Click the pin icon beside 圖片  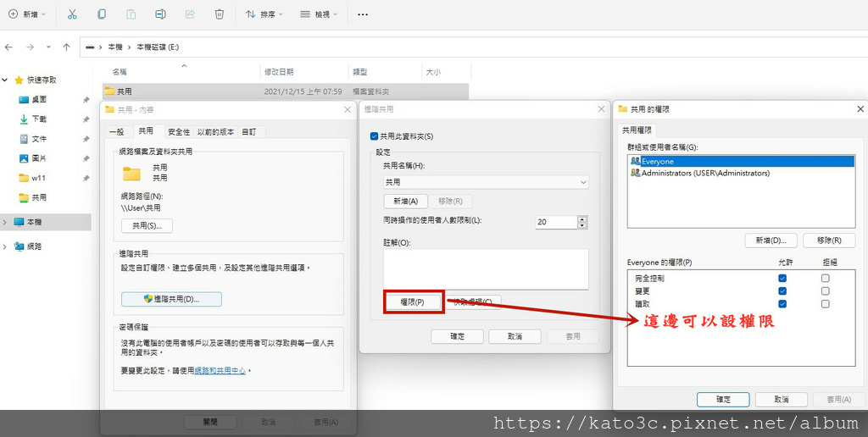pos(86,158)
